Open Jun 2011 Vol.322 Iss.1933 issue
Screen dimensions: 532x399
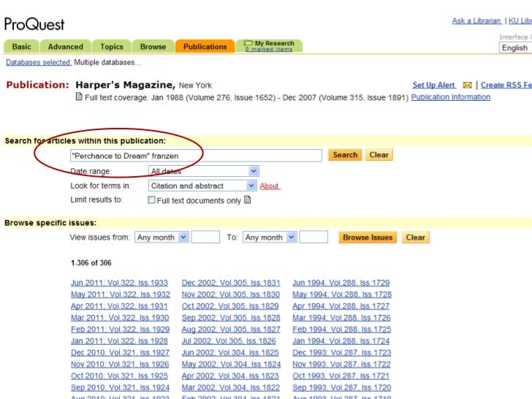(x=119, y=283)
